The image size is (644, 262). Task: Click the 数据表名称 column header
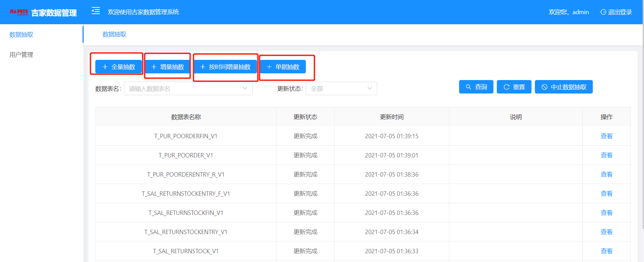186,117
